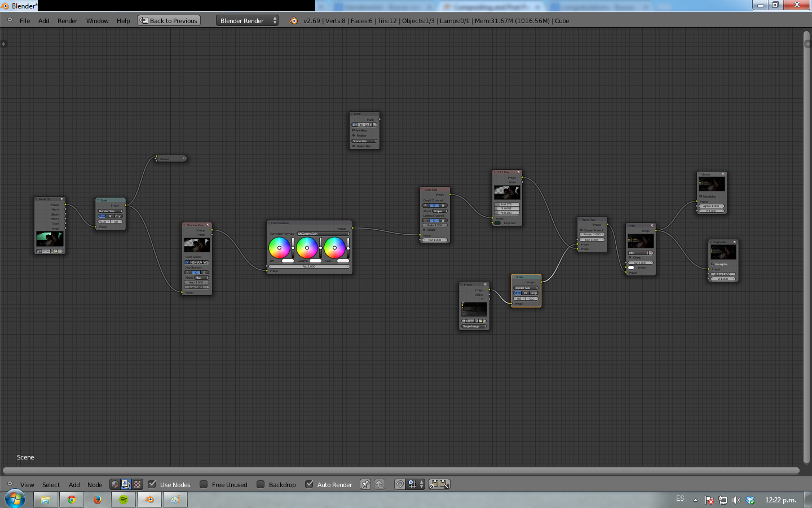
Task: Click the volume speaker tray icon
Action: point(736,500)
